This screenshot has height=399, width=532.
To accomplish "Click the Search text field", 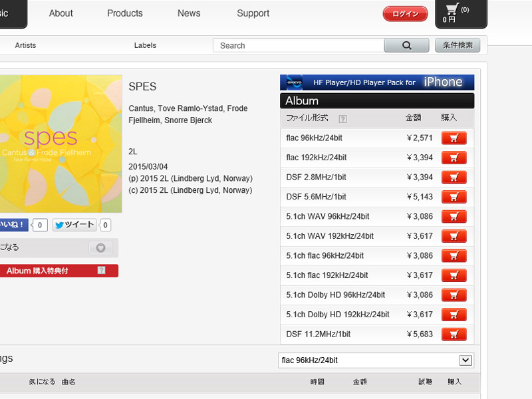I will (299, 45).
